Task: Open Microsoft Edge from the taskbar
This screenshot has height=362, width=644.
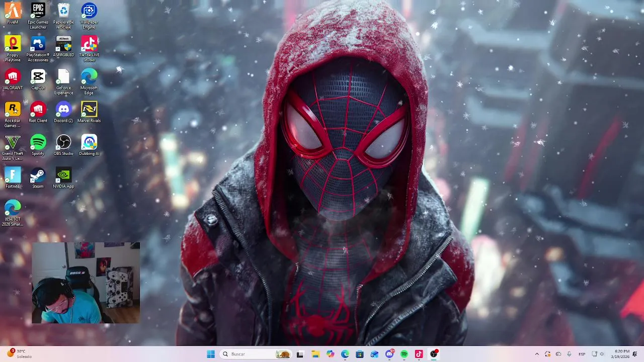Action: 345,354
